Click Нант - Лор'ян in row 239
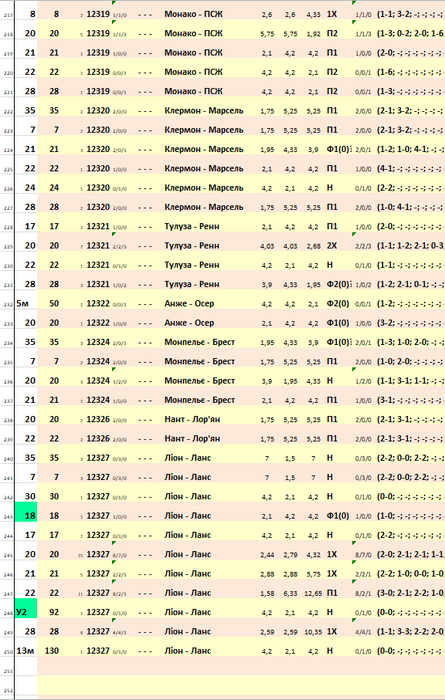The height and width of the screenshot is (700, 445). click(192, 438)
